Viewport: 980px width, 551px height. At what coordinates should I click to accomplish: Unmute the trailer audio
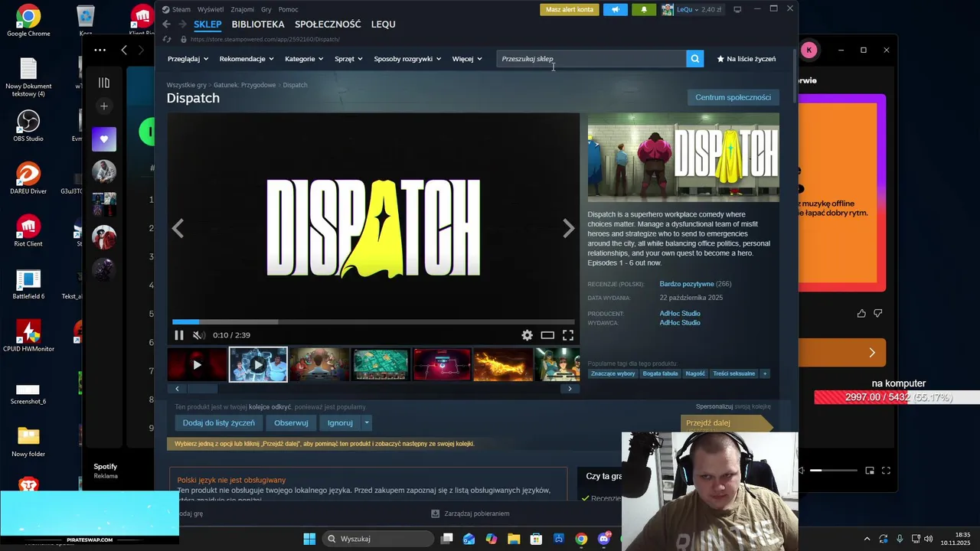point(199,335)
